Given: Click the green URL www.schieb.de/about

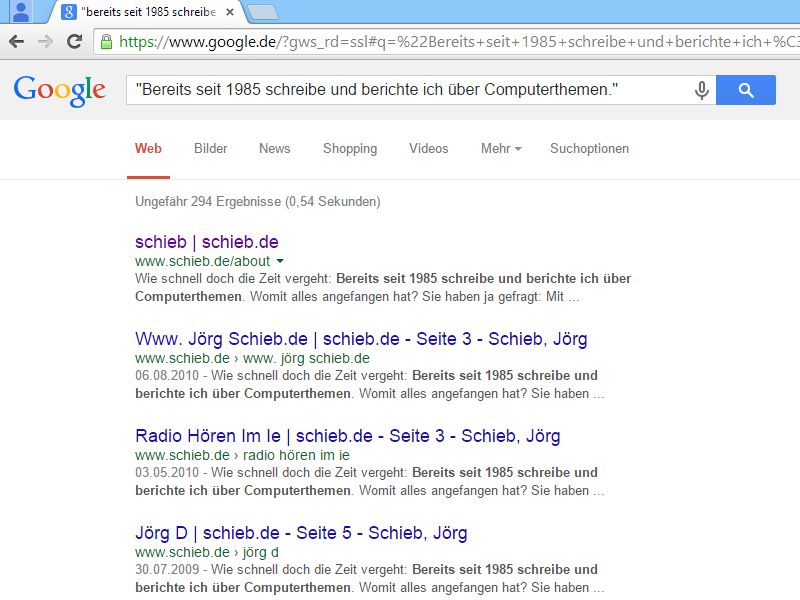Looking at the screenshot, I should point(203,261).
